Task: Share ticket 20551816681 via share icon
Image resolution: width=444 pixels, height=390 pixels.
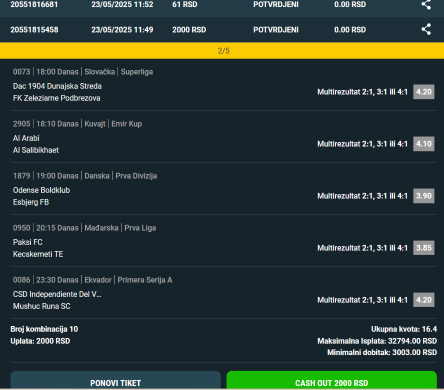Action: [426, 4]
